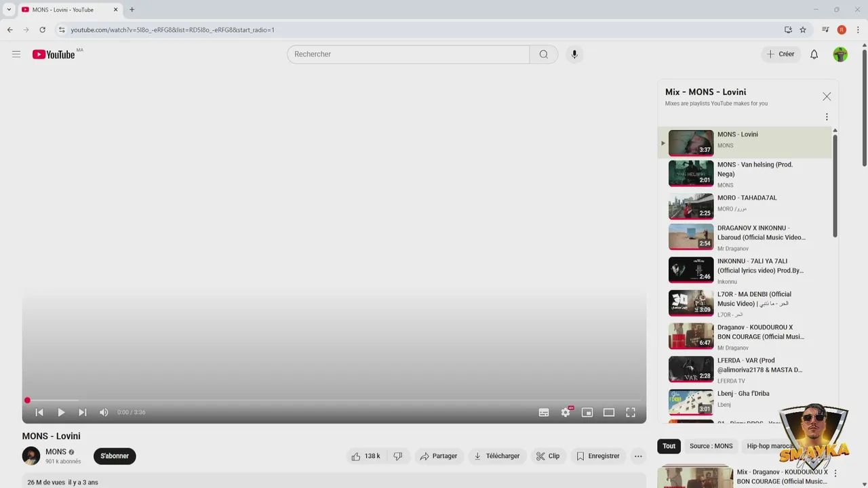
Task: Create a Clip from the video
Action: tap(548, 456)
